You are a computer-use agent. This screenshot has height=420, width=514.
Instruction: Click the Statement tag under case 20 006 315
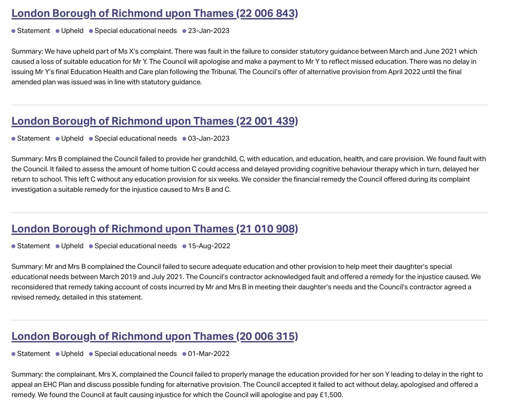(33, 354)
